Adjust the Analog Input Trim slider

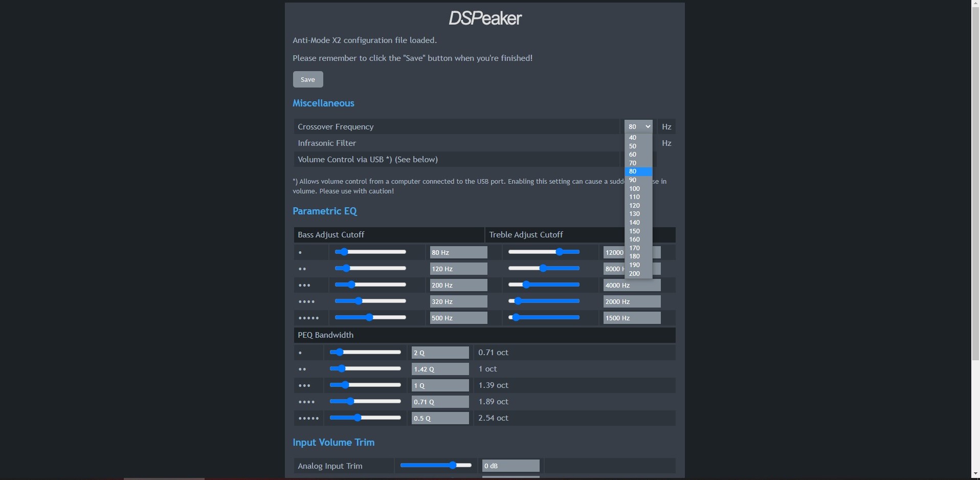(436, 465)
